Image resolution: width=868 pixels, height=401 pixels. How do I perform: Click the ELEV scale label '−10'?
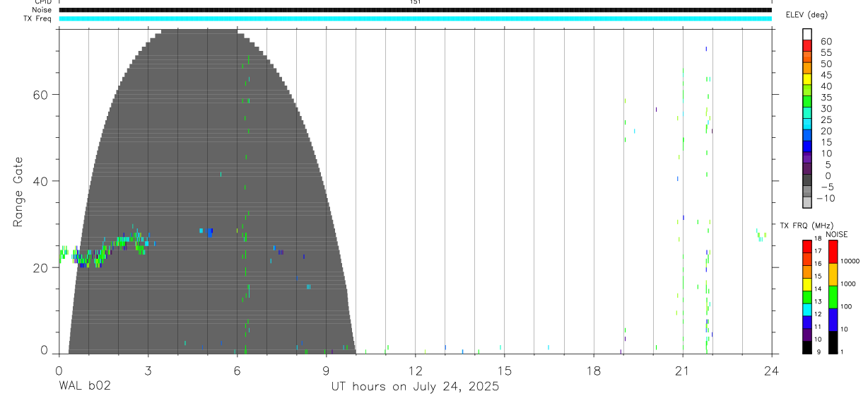[825, 198]
